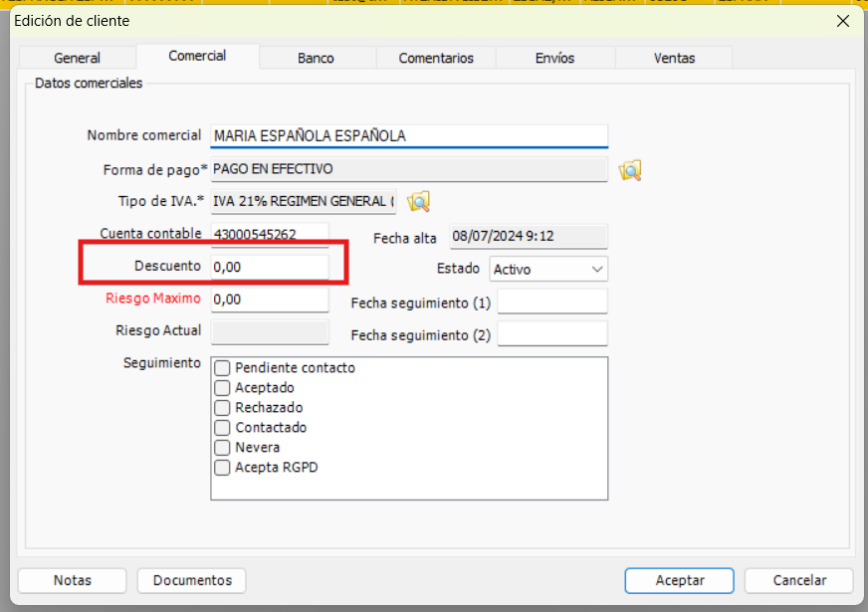Open the Tipo de IVA search lookup icon
This screenshot has width=868, height=612.
418,201
